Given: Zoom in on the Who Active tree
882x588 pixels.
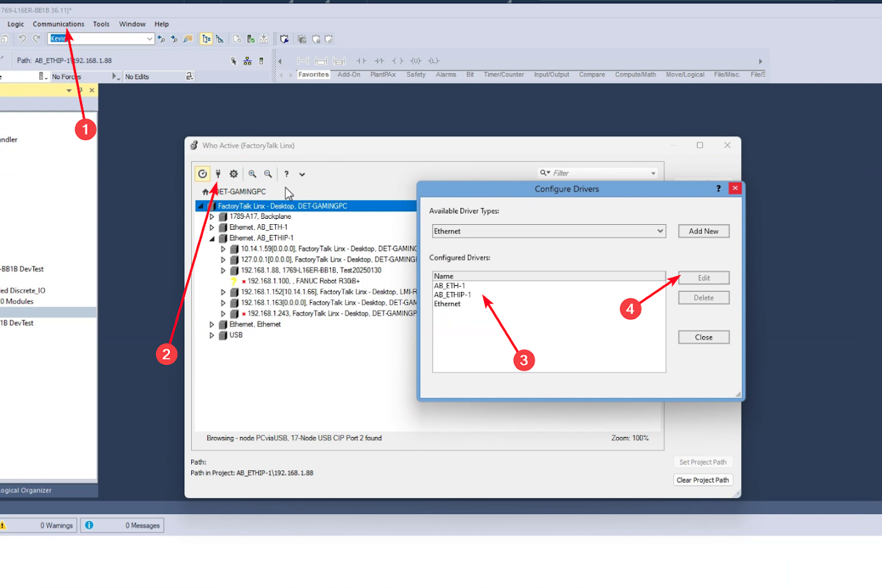Looking at the screenshot, I should tap(252, 174).
